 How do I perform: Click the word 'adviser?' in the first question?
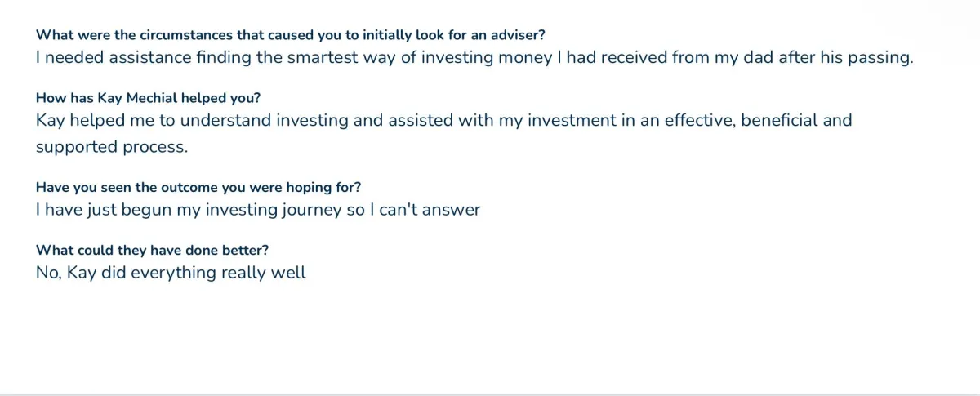(519, 35)
